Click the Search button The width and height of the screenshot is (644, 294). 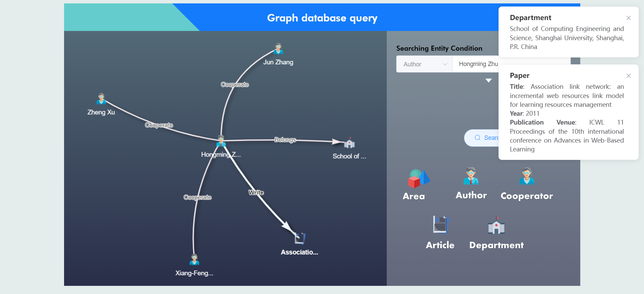tap(482, 138)
